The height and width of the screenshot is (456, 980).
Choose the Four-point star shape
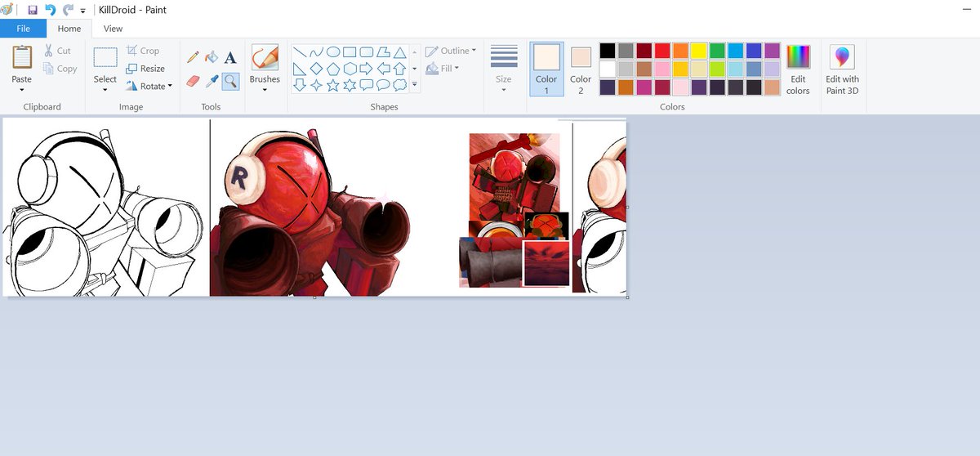(x=316, y=84)
